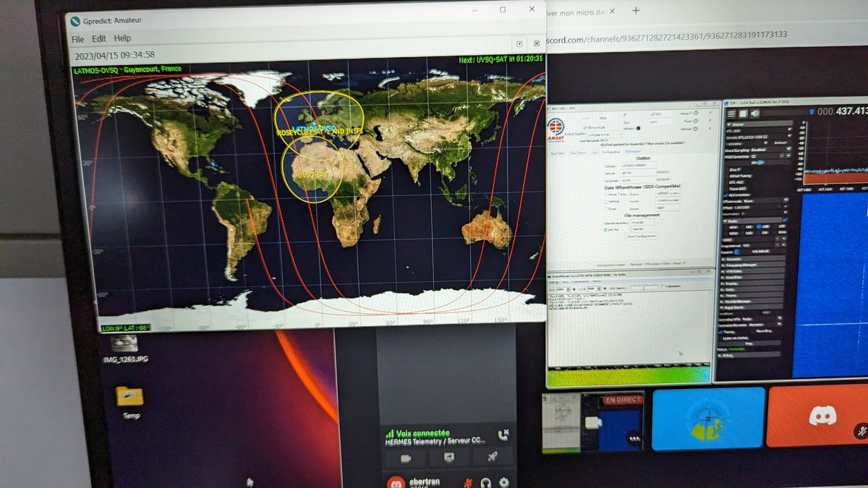The width and height of the screenshot is (868, 488).
Task: Click the SDR++ play/stop button icon
Action: point(743,114)
